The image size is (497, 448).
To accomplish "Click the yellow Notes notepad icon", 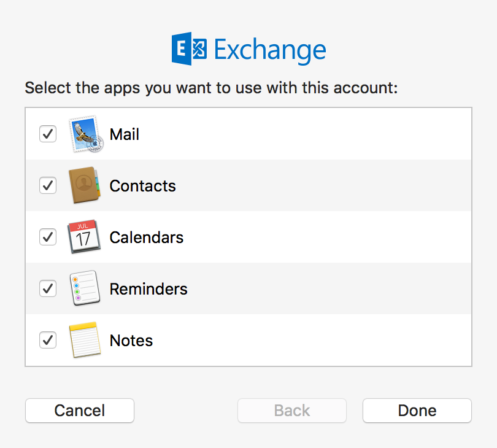I will 84,340.
